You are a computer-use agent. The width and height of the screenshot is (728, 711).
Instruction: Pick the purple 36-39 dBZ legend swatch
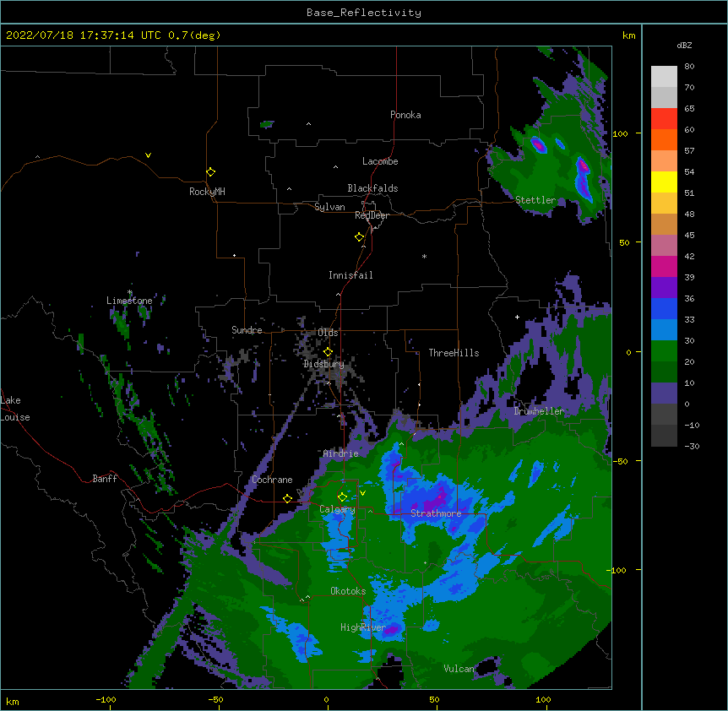[x=664, y=288]
